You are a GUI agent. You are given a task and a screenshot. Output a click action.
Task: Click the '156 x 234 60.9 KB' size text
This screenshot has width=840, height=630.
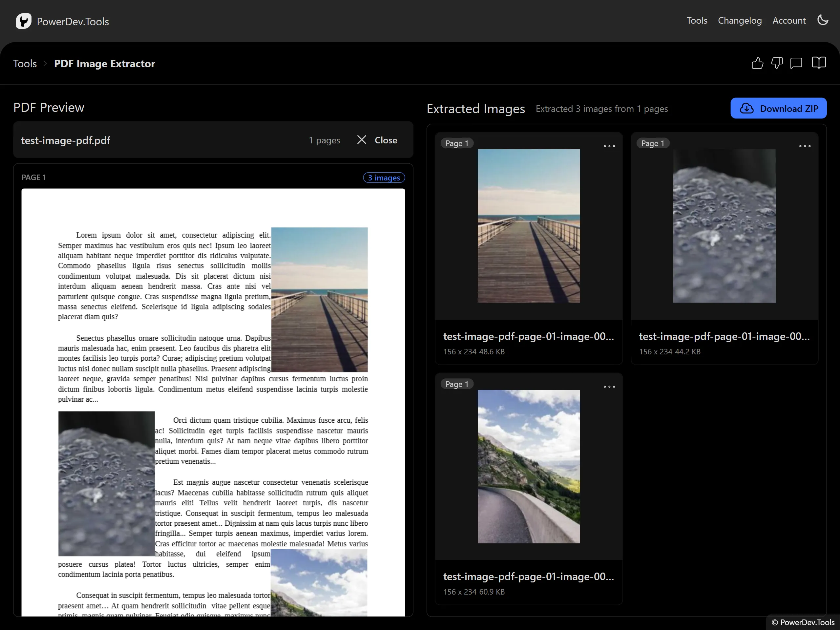click(x=474, y=592)
